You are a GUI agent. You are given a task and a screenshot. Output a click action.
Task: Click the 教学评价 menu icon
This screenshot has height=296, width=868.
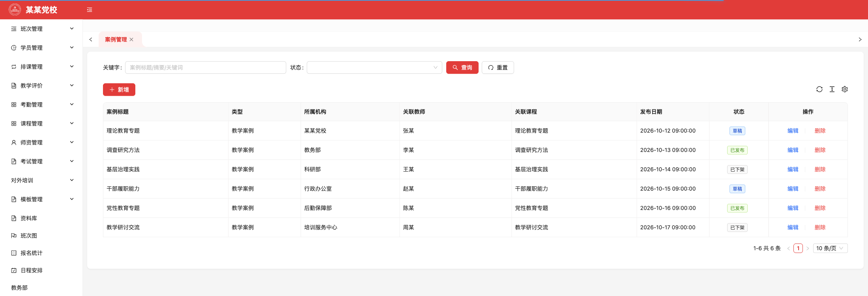click(14, 86)
